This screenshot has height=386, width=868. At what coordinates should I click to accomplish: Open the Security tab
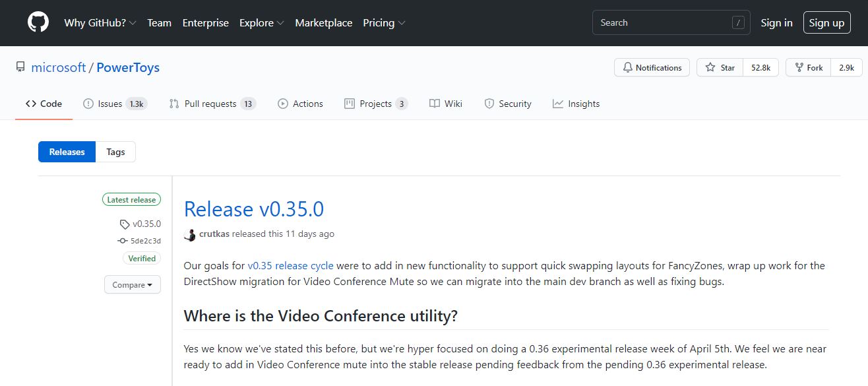508,104
